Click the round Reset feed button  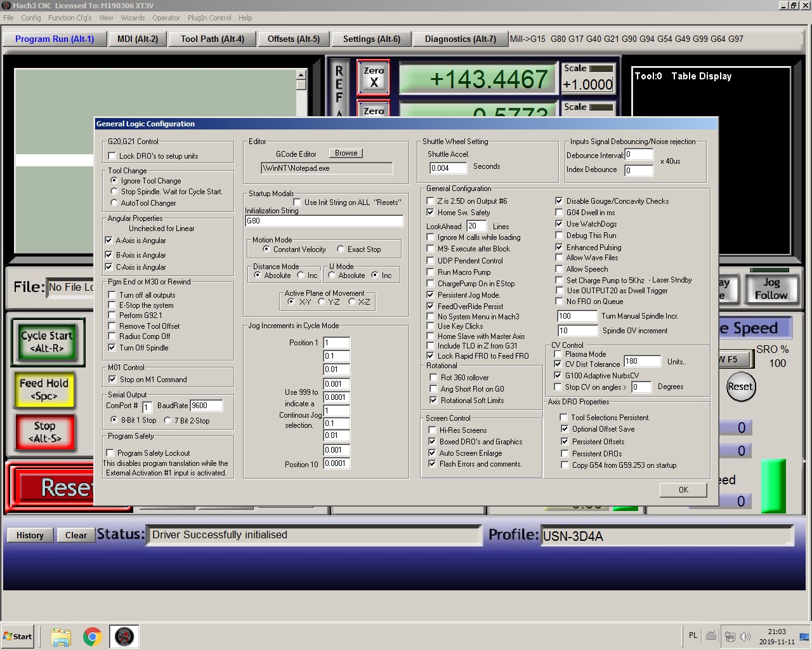point(740,386)
